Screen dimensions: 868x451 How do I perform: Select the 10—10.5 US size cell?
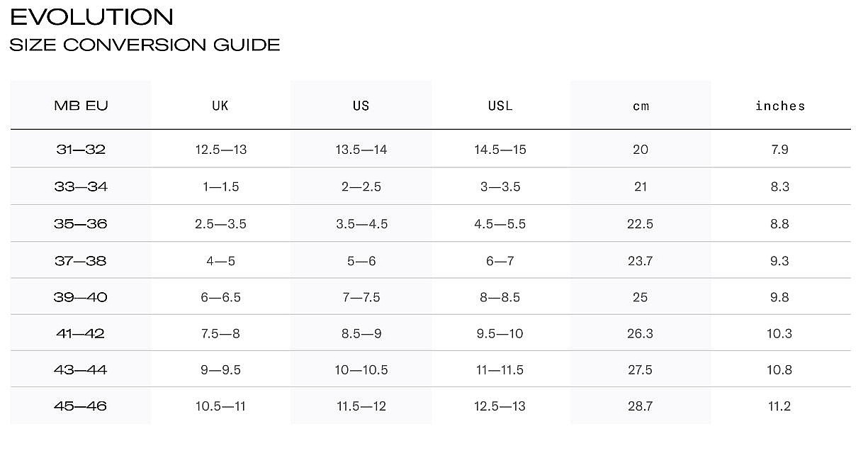(361, 370)
